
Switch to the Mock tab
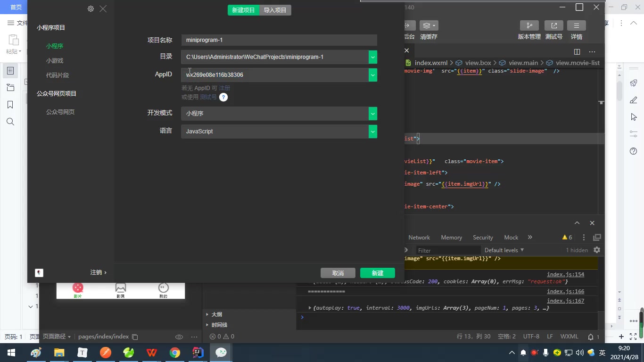tap(511, 238)
